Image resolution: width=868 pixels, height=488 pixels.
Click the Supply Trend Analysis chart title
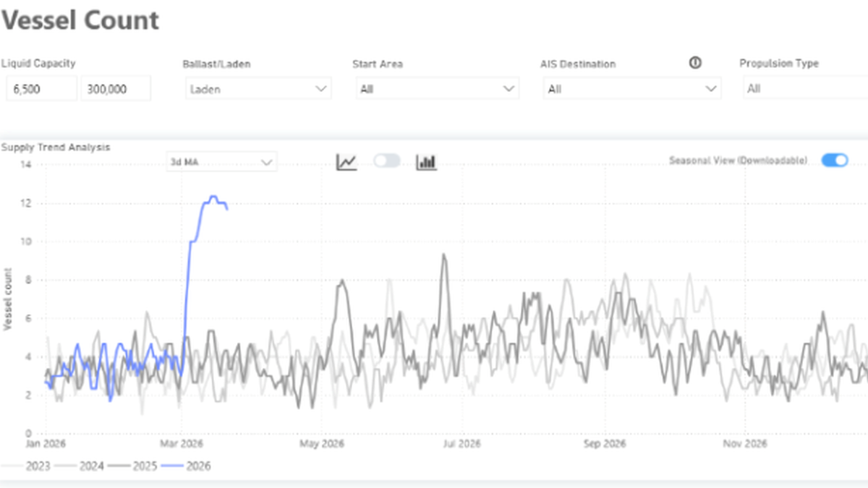56,147
